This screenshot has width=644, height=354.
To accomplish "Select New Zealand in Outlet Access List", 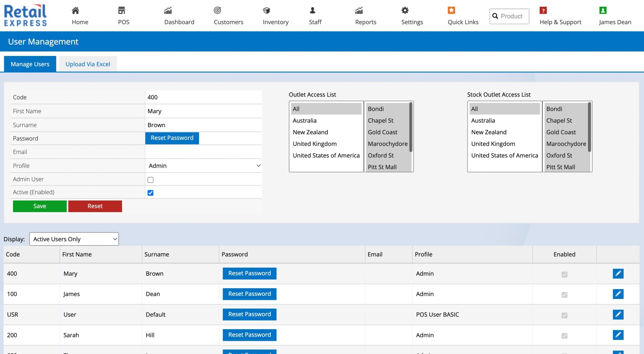I will coord(326,132).
